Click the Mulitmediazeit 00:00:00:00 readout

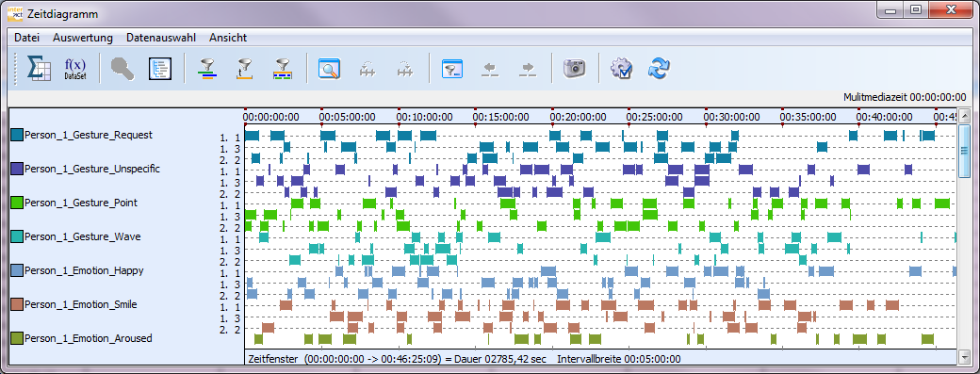coord(905,97)
